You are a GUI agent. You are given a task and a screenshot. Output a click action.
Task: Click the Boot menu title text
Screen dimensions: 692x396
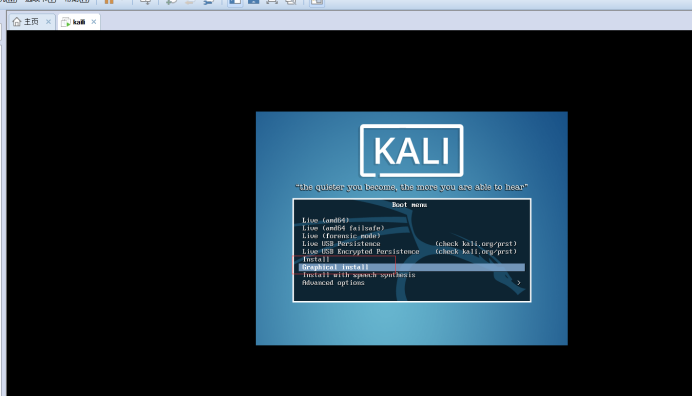point(409,205)
